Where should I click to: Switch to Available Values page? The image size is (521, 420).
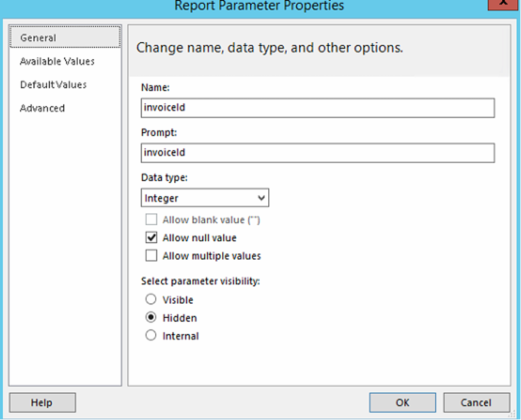[x=57, y=61]
